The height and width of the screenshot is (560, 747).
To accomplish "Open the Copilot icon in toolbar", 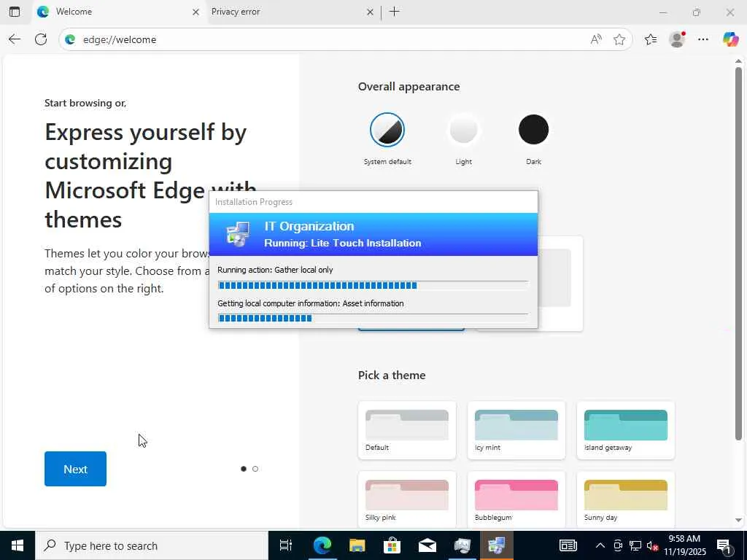I will (x=730, y=39).
